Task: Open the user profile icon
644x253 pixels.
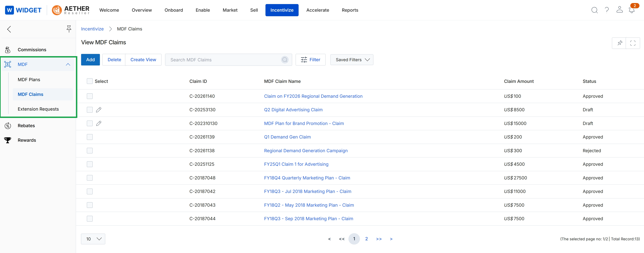Action: point(619,10)
